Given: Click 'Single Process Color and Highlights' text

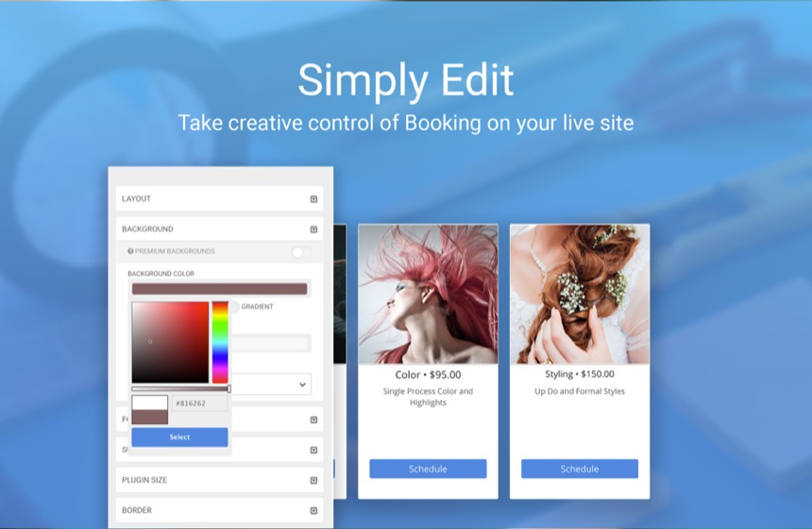Looking at the screenshot, I should (x=428, y=397).
